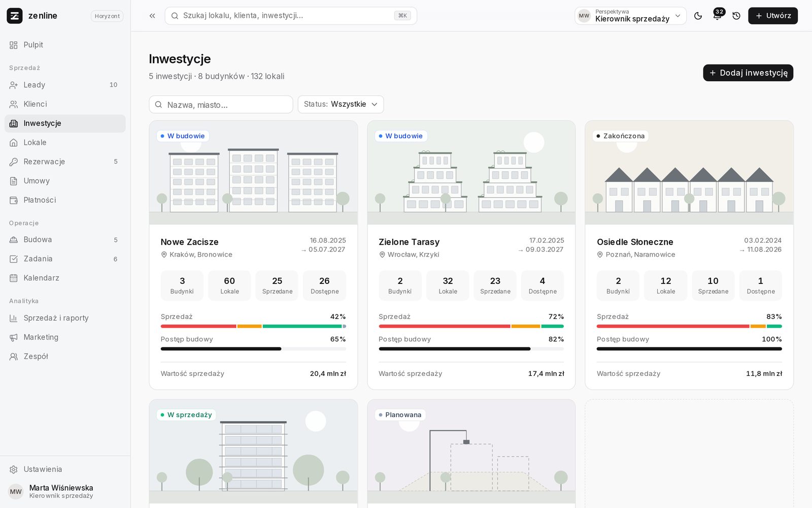
Task: Focus the Nazwa, miasto filter field
Action: (x=221, y=105)
